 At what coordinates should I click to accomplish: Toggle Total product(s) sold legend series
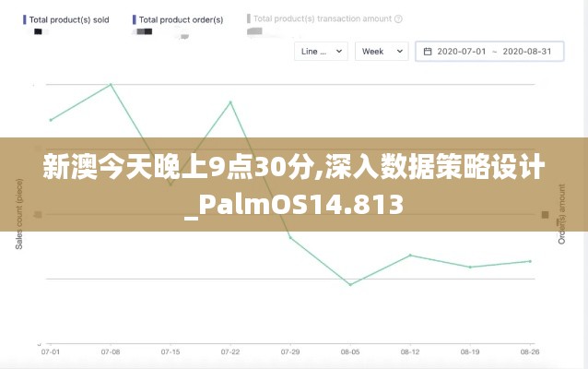tap(66, 19)
